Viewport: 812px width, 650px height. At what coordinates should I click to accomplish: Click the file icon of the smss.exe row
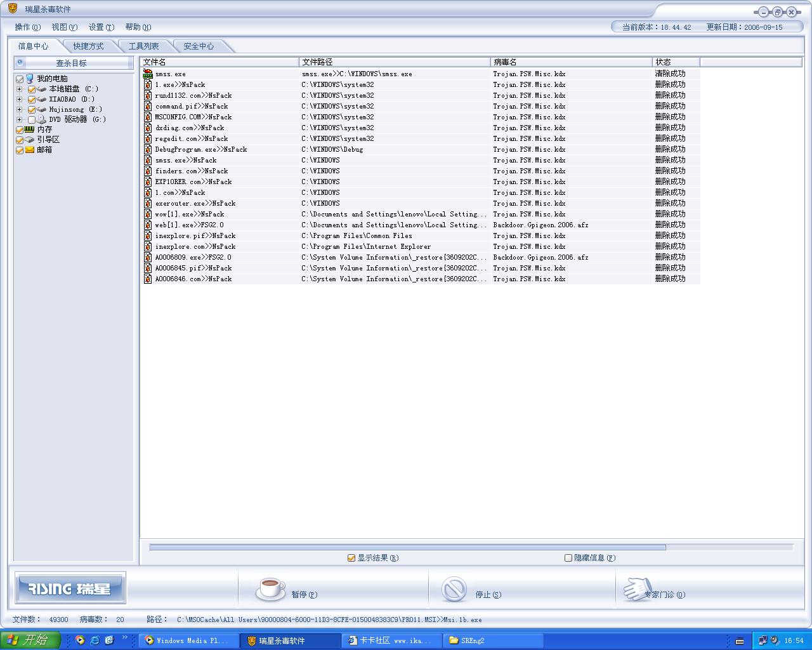(148, 74)
